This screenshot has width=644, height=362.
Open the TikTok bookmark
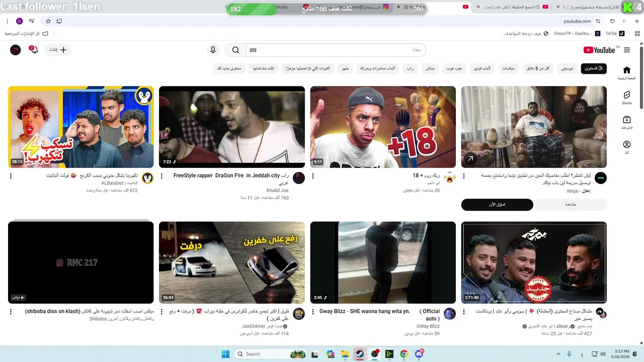(x=614, y=34)
